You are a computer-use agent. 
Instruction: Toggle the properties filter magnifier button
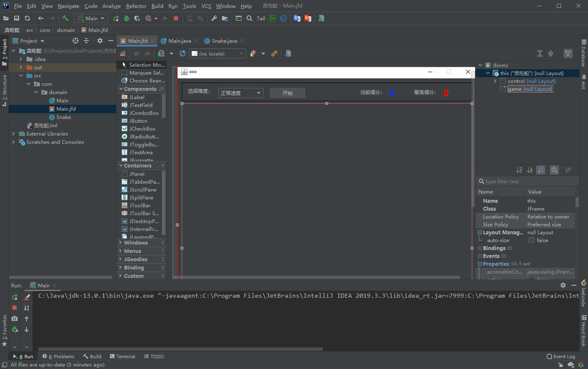point(554,170)
